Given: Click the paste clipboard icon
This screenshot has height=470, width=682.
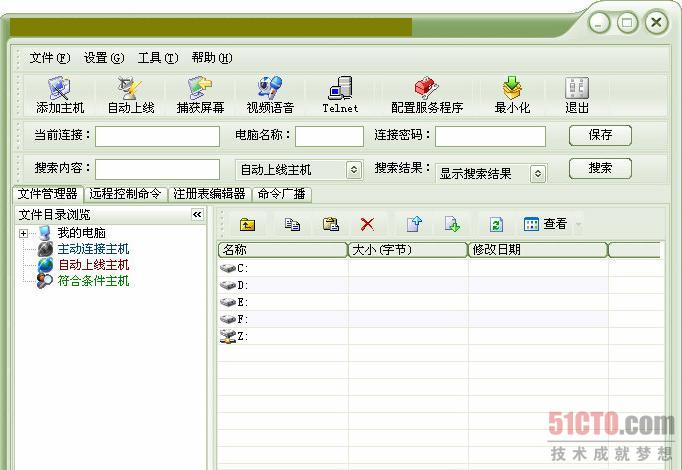Looking at the screenshot, I should pyautogui.click(x=331, y=224).
